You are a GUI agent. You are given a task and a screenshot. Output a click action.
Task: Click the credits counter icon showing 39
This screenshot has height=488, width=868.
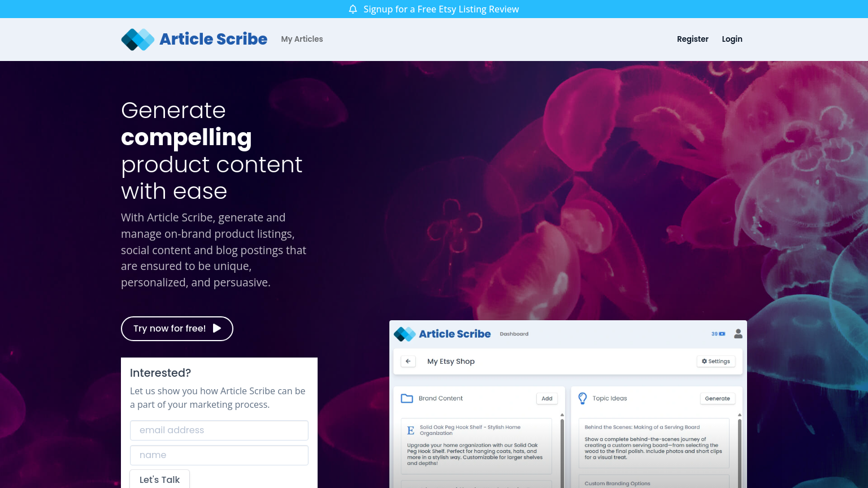click(718, 333)
